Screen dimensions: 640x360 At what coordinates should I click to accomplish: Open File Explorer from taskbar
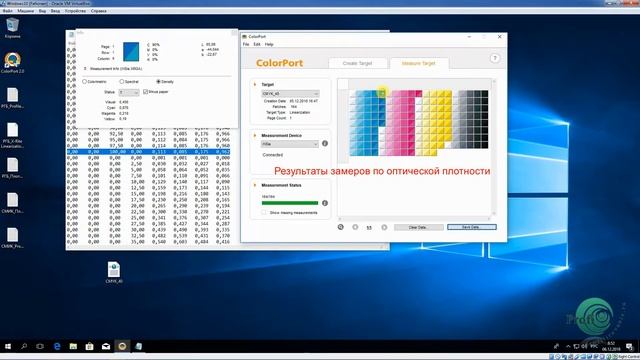[x=73, y=346]
